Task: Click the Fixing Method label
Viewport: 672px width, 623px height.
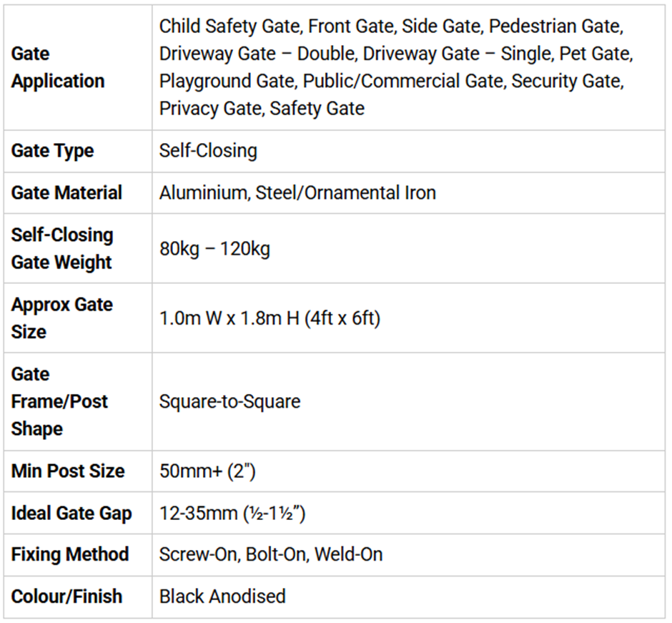Action: [70, 554]
